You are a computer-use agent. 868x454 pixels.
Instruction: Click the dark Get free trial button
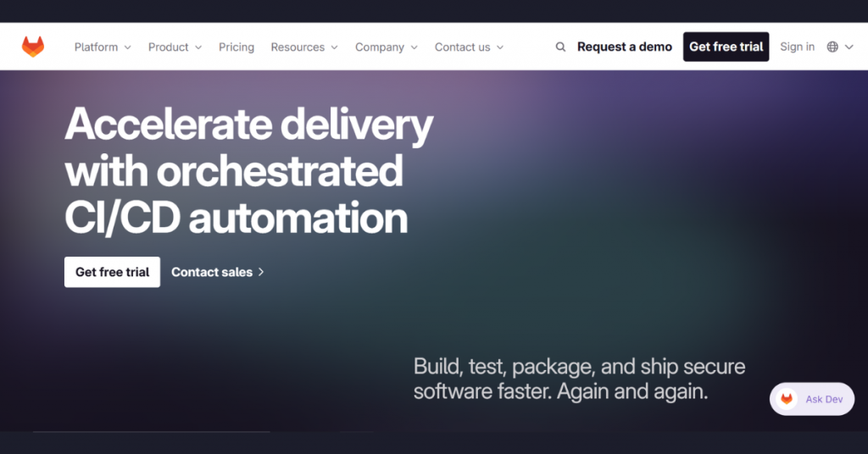726,47
